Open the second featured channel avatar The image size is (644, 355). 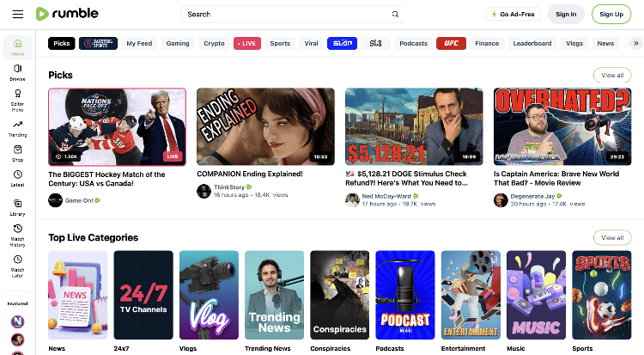(x=17, y=340)
